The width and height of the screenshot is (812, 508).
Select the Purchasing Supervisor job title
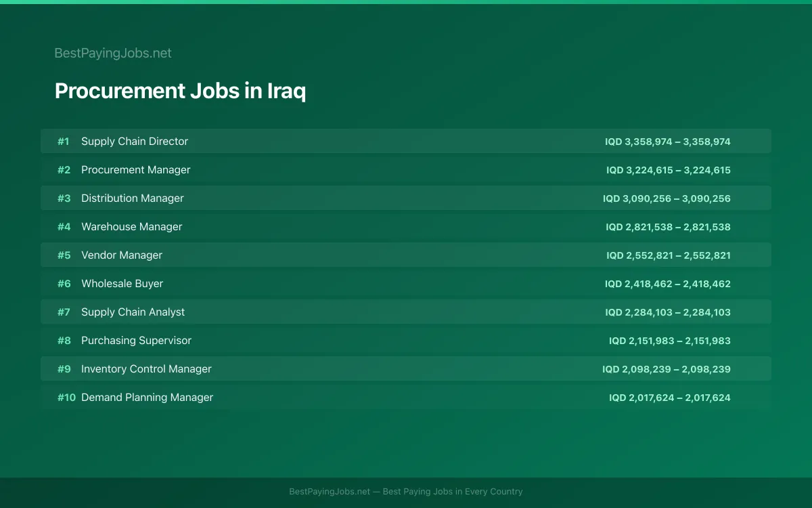pos(137,341)
